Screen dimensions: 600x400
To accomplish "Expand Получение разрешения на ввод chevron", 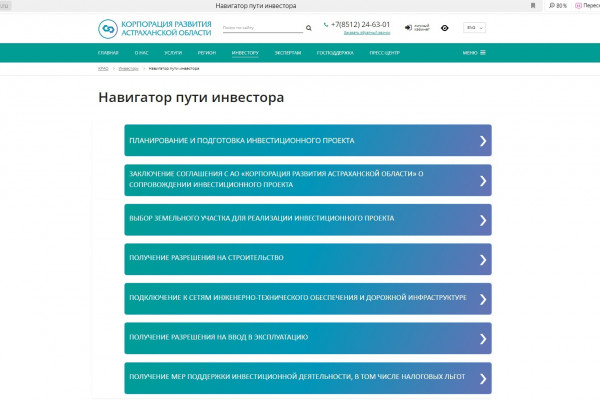I will coord(483,339).
